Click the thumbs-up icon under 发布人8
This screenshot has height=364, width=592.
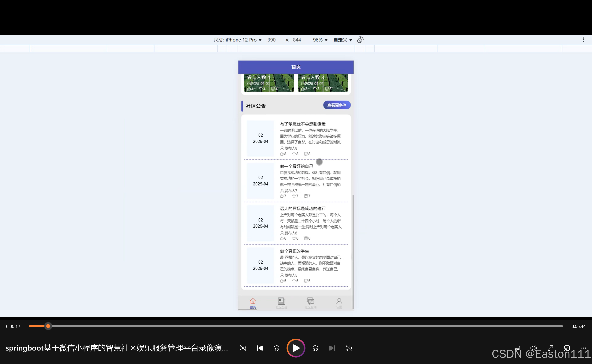(x=282, y=154)
